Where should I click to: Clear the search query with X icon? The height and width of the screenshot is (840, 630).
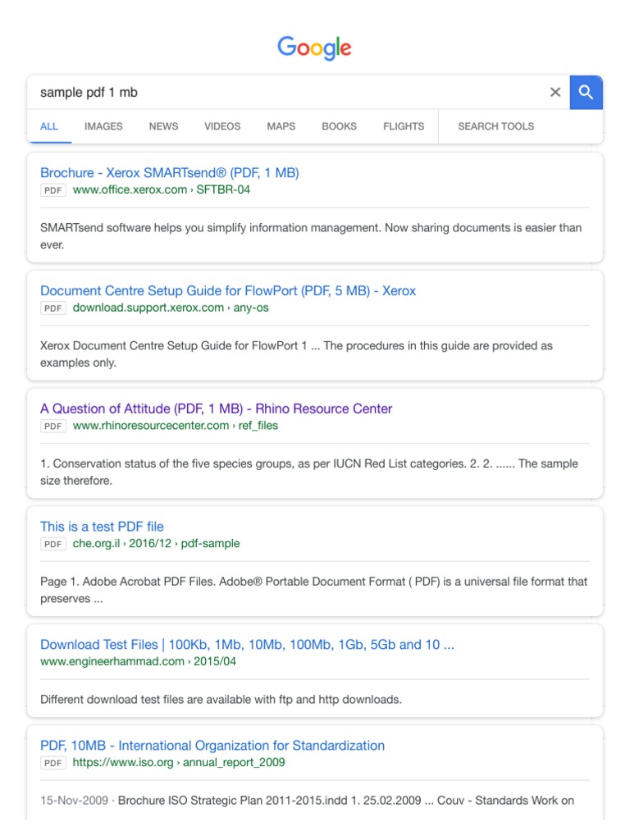tap(555, 93)
